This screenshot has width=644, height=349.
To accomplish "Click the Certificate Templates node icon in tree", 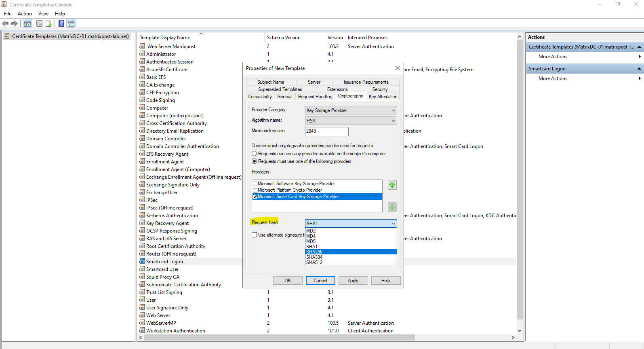I will (x=7, y=36).
